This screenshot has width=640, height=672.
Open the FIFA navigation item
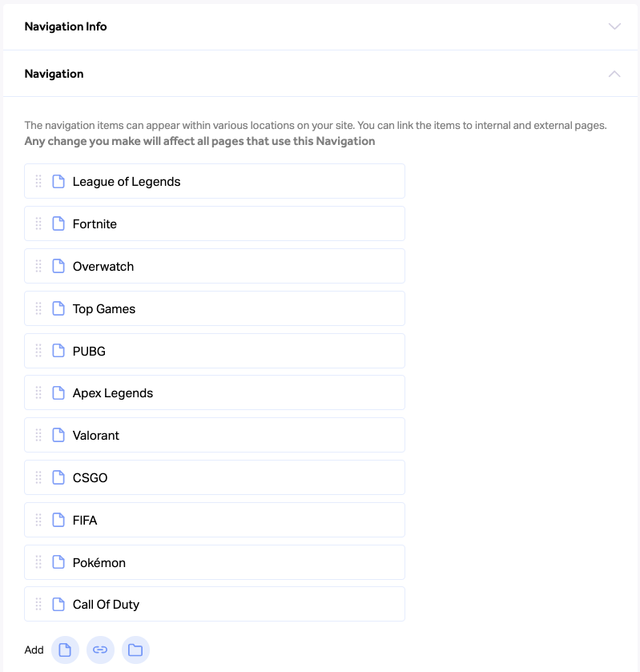[215, 520]
